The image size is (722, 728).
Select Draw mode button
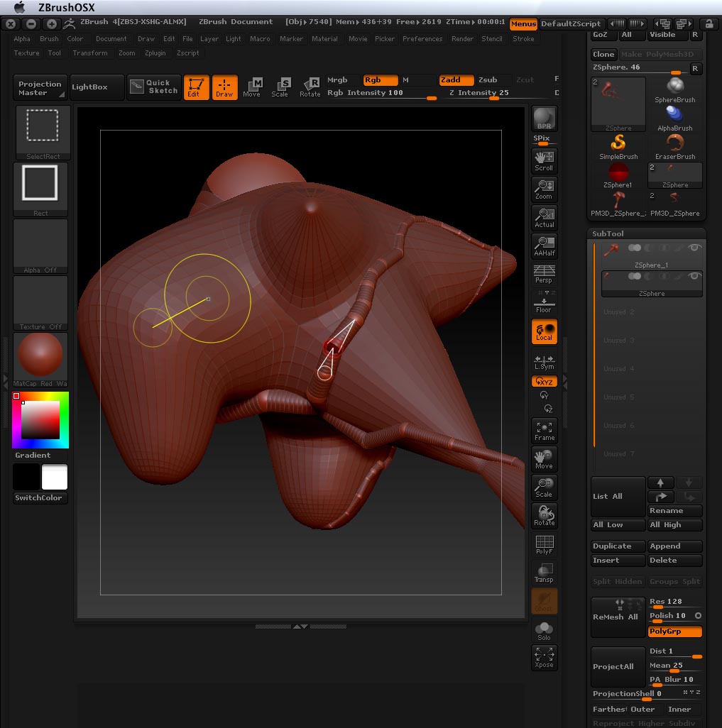point(224,87)
